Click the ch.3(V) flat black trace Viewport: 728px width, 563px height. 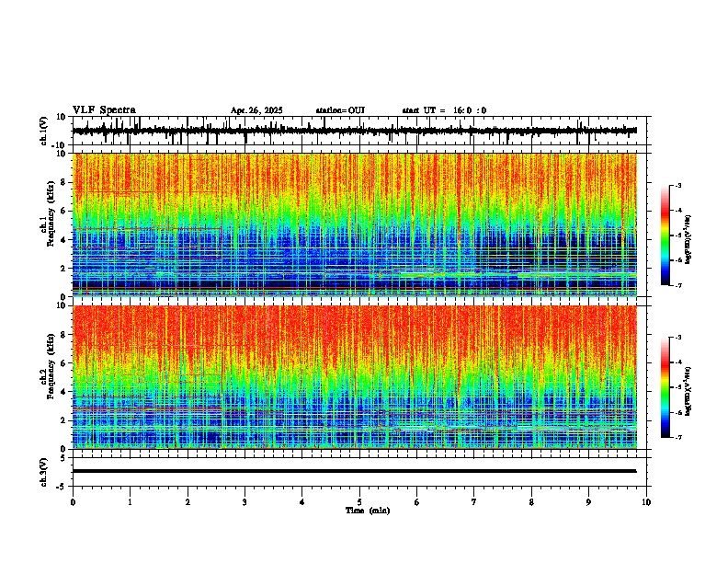click(355, 471)
